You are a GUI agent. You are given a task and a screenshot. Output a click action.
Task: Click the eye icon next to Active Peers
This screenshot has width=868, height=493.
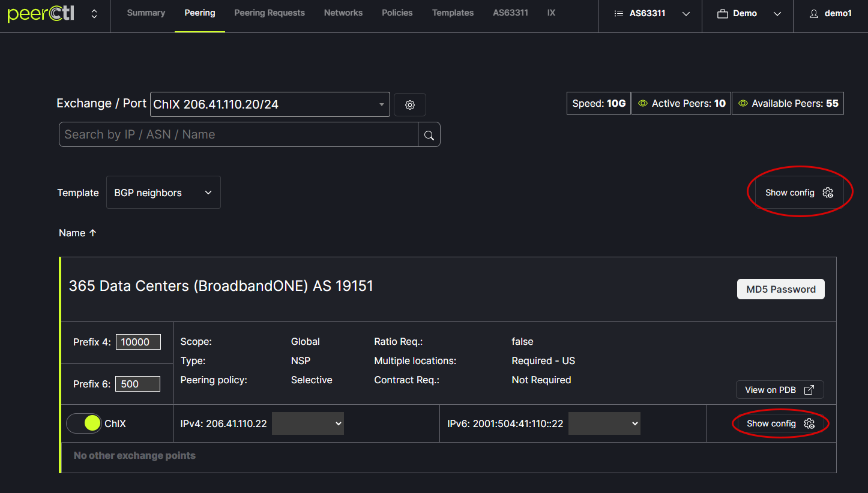tap(643, 104)
